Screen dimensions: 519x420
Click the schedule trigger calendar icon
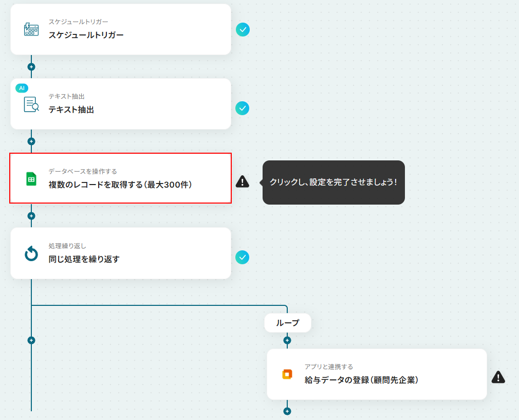[31, 29]
